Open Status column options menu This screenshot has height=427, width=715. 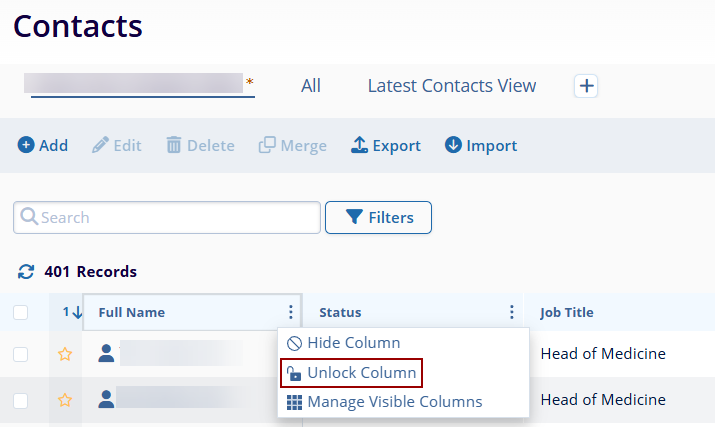511,312
